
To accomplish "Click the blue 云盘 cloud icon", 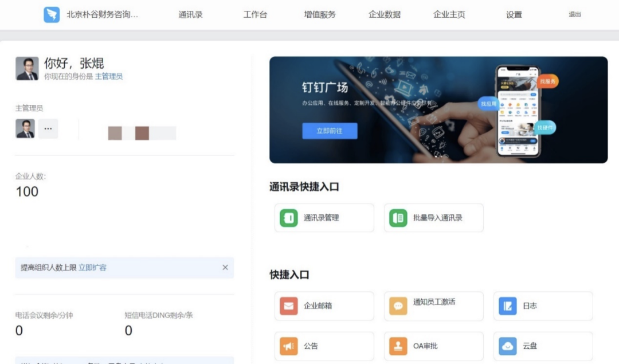I will [x=508, y=346].
